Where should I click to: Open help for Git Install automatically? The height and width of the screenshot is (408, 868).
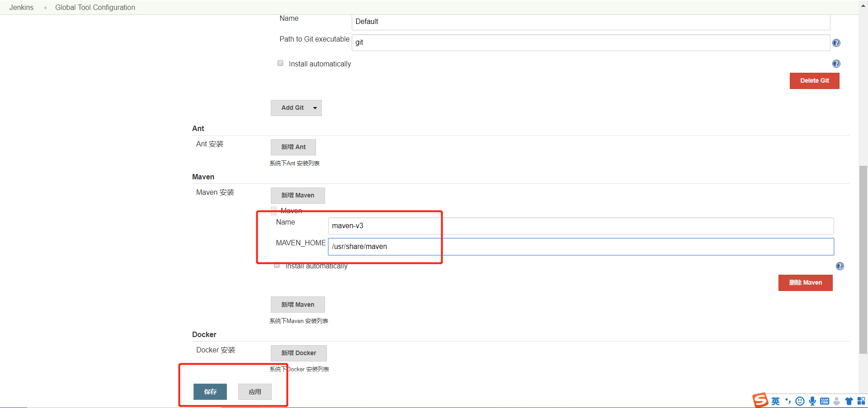point(836,64)
